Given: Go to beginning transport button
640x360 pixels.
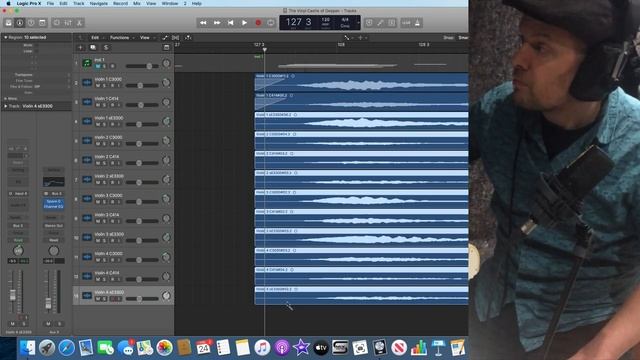Looking at the screenshot, I should click(x=231, y=23).
